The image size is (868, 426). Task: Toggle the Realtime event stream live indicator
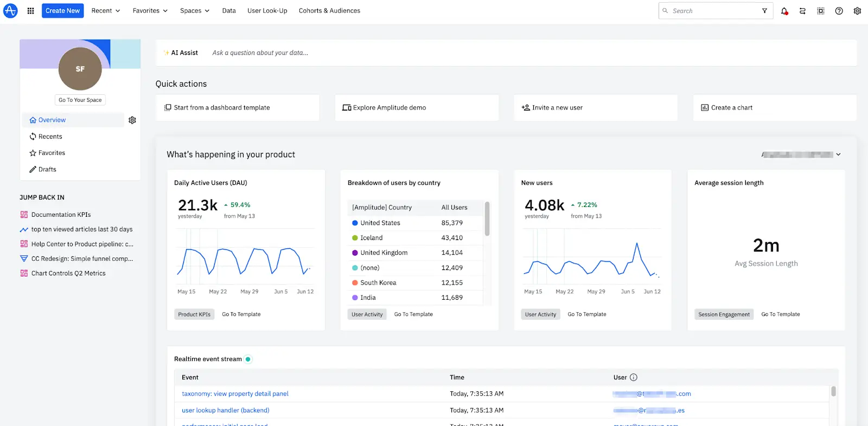tap(248, 359)
